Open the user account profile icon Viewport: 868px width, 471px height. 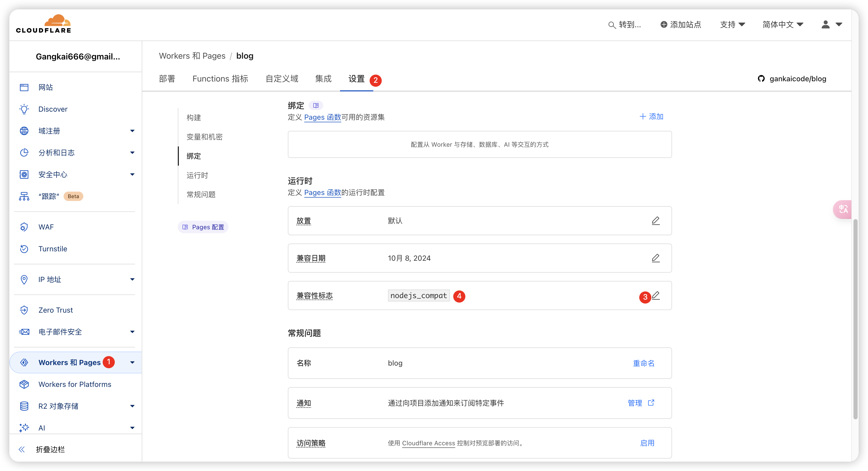[x=825, y=24]
